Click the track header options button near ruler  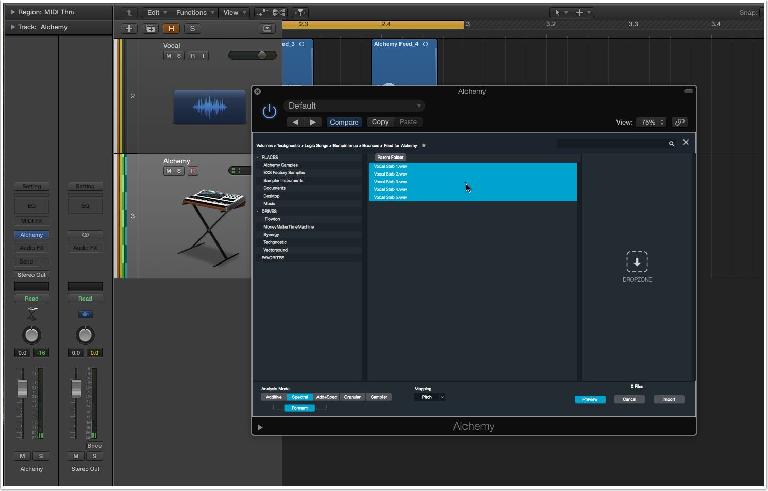pos(267,28)
